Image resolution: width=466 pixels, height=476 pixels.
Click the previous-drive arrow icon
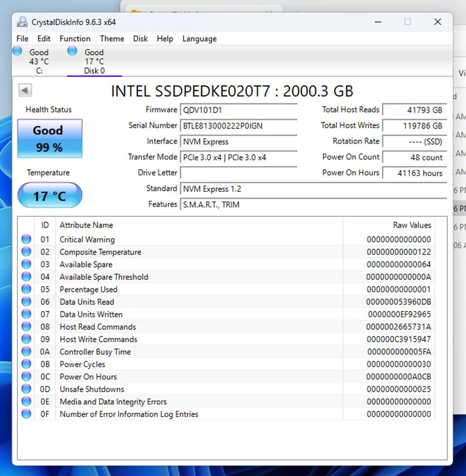(25, 90)
